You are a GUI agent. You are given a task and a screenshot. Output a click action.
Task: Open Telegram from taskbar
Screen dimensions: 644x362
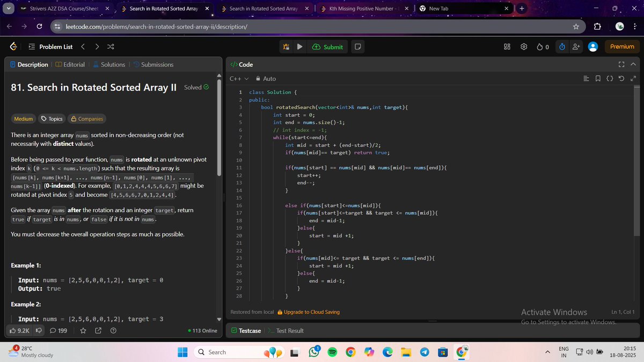[x=424, y=352]
